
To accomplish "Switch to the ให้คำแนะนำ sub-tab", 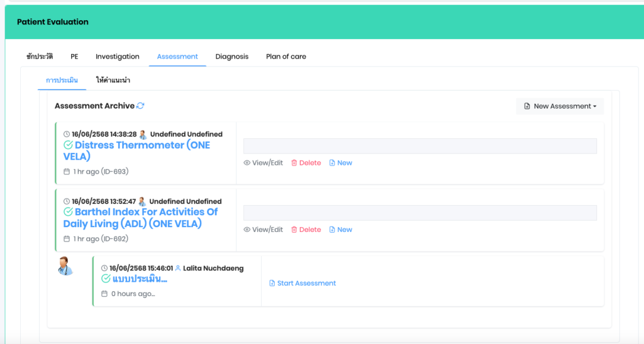I will pyautogui.click(x=113, y=80).
